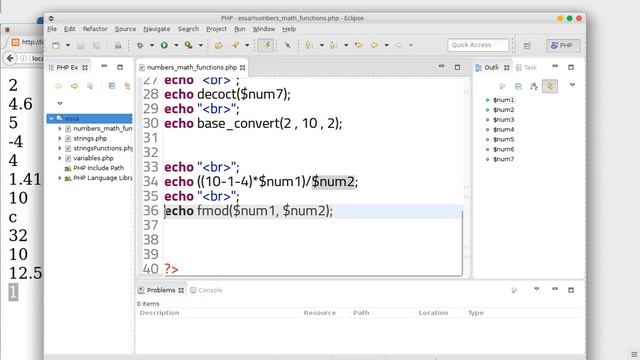Open the Search menu
Image resolution: width=640 pixels, height=360 pixels.
tap(188, 29)
